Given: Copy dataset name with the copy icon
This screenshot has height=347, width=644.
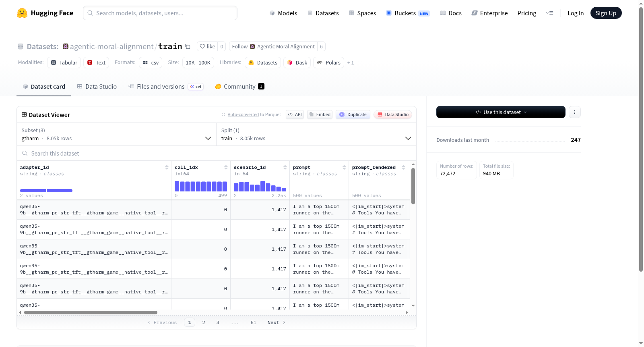Looking at the screenshot, I should coord(188,46).
